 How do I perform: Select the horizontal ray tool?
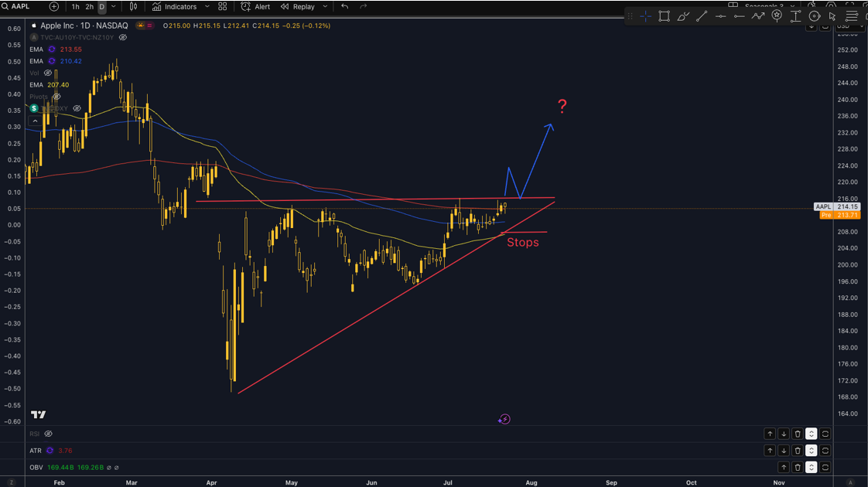coord(739,16)
